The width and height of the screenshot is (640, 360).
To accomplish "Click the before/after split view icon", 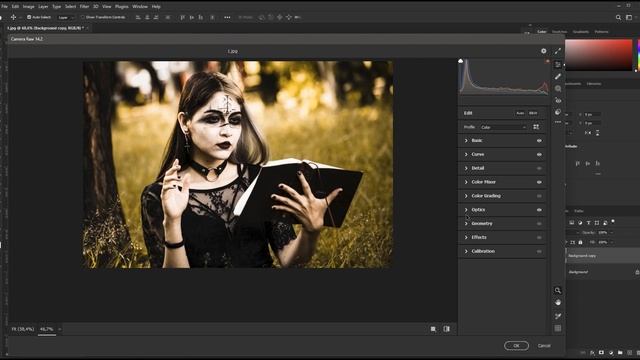I will [447, 329].
